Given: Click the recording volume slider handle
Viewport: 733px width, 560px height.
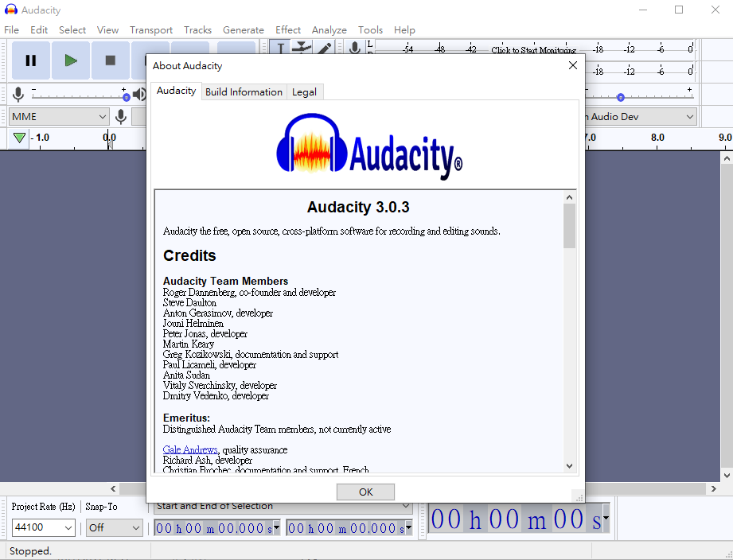Looking at the screenshot, I should point(126,97).
